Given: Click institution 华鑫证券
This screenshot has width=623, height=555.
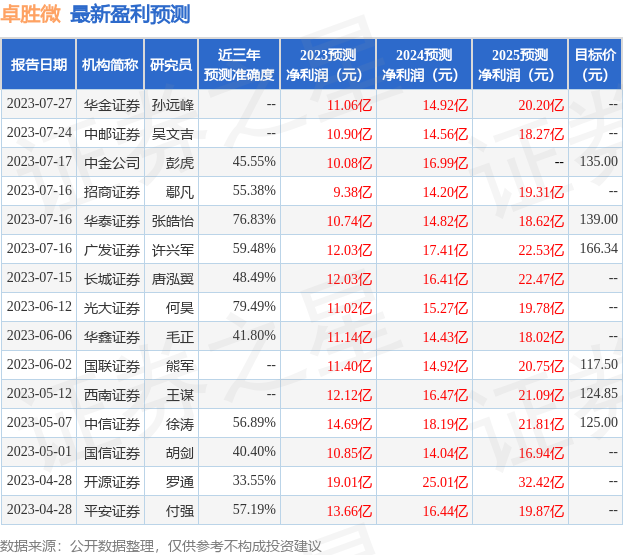Looking at the screenshot, I should point(112,337).
